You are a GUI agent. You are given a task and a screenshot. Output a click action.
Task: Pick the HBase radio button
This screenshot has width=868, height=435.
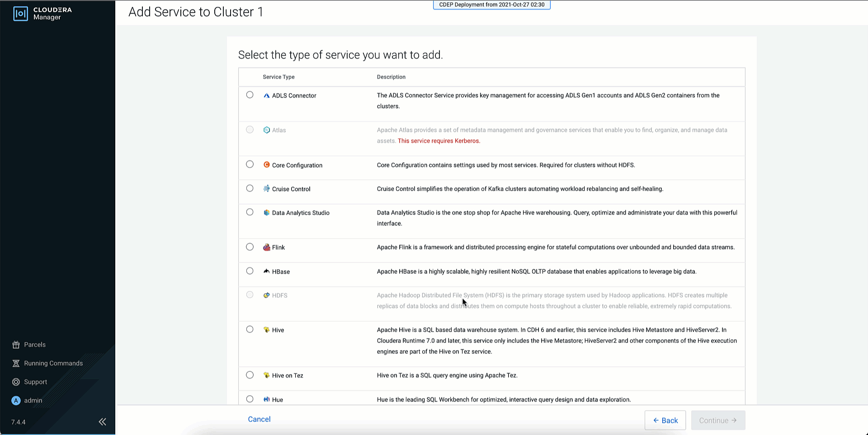click(250, 271)
